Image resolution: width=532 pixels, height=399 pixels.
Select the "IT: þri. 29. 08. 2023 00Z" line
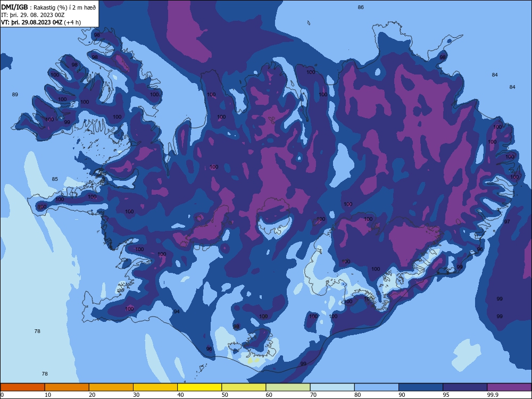33,15
